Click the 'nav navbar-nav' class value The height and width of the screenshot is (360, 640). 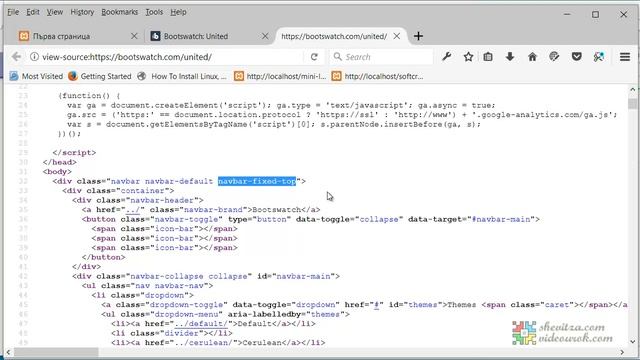(172, 286)
